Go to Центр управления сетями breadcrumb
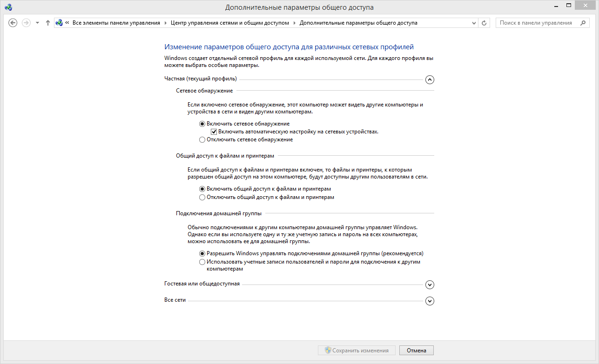 229,23
